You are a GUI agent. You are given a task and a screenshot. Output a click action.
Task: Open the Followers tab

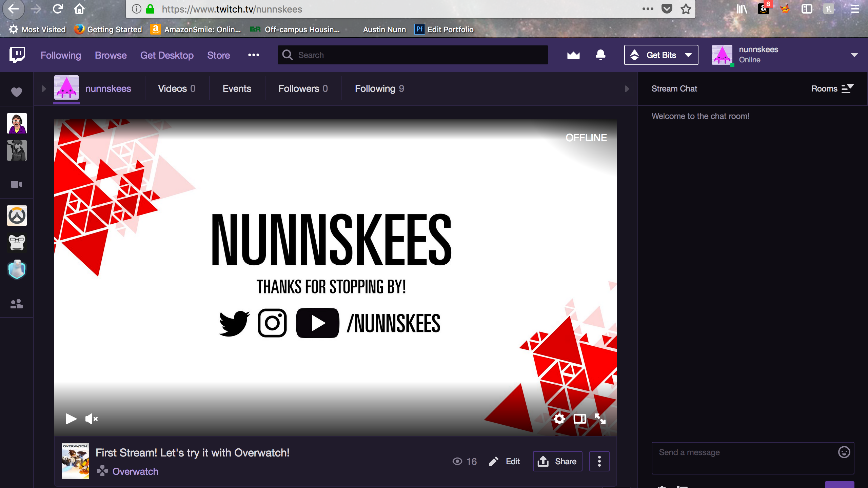pos(303,89)
